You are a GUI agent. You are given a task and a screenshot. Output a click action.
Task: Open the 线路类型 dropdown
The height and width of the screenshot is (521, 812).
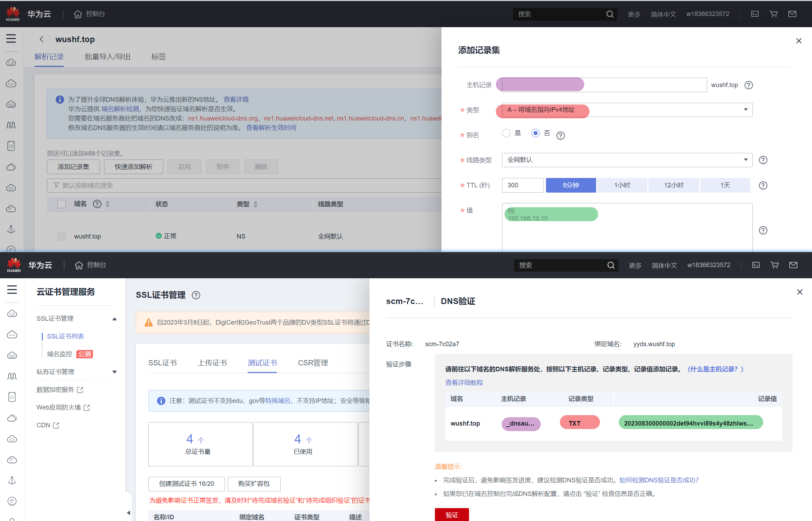click(627, 160)
